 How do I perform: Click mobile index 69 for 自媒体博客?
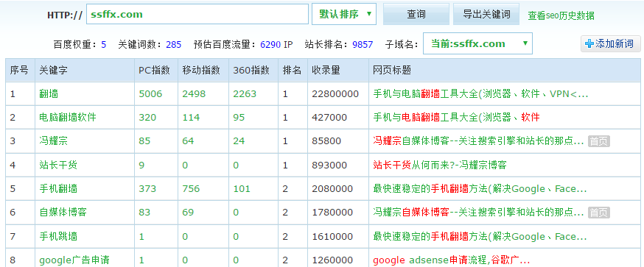point(188,213)
